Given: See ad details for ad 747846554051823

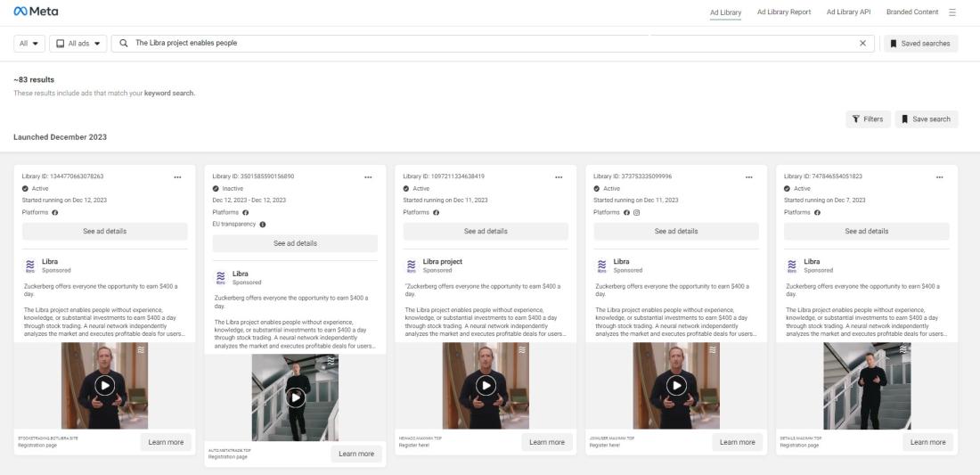Looking at the screenshot, I should click(x=867, y=231).
